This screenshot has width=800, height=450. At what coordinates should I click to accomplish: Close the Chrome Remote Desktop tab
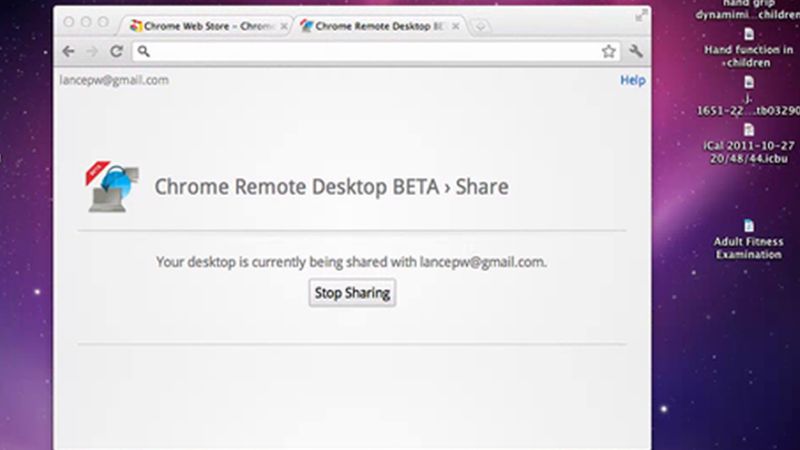[456, 26]
